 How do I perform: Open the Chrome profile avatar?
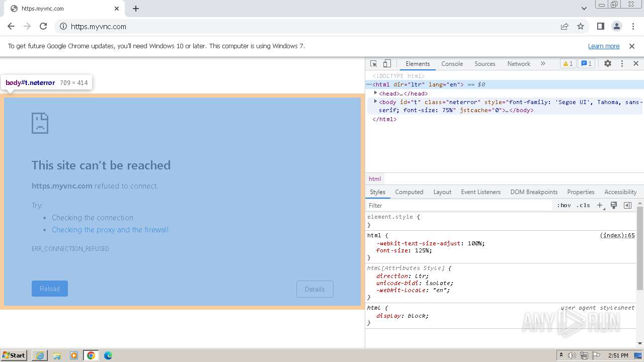[x=616, y=27]
